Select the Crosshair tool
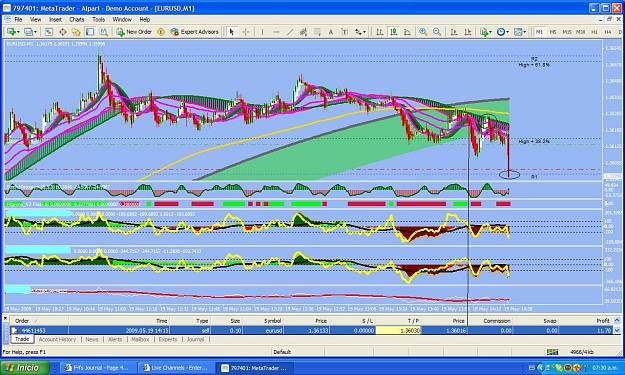625x375 pixels. [x=246, y=32]
